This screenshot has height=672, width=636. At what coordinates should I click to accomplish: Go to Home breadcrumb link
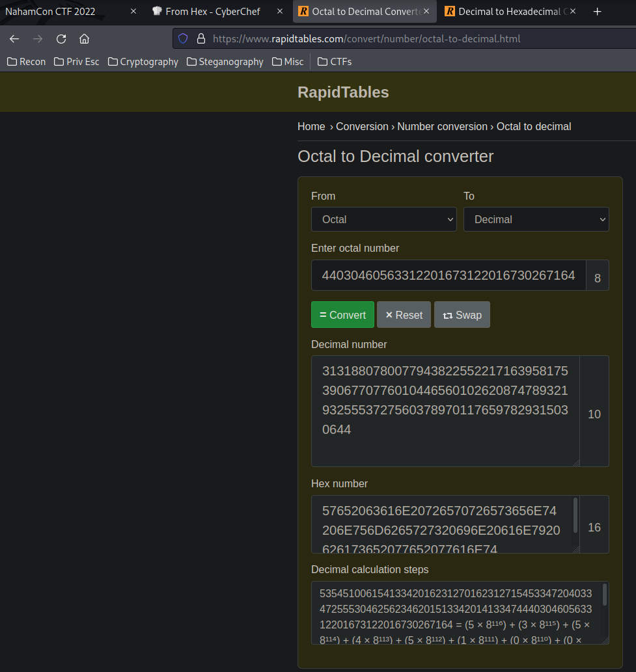pos(311,126)
